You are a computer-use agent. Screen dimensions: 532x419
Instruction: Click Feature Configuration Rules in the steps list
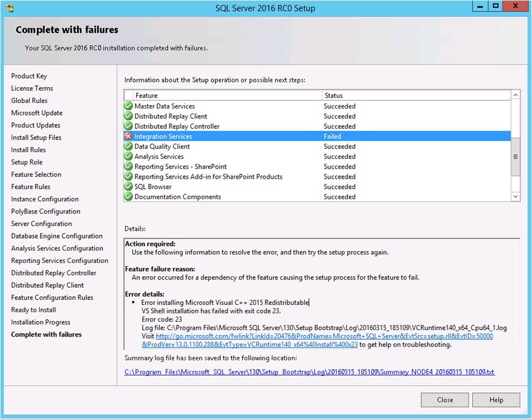coord(52,297)
